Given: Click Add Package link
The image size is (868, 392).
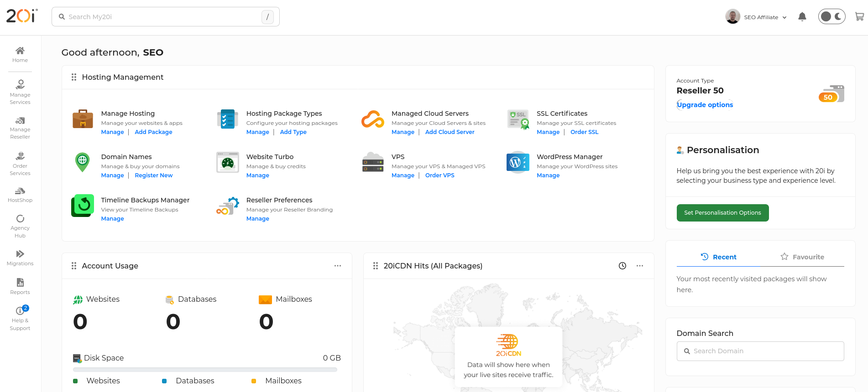Looking at the screenshot, I should point(153,132).
